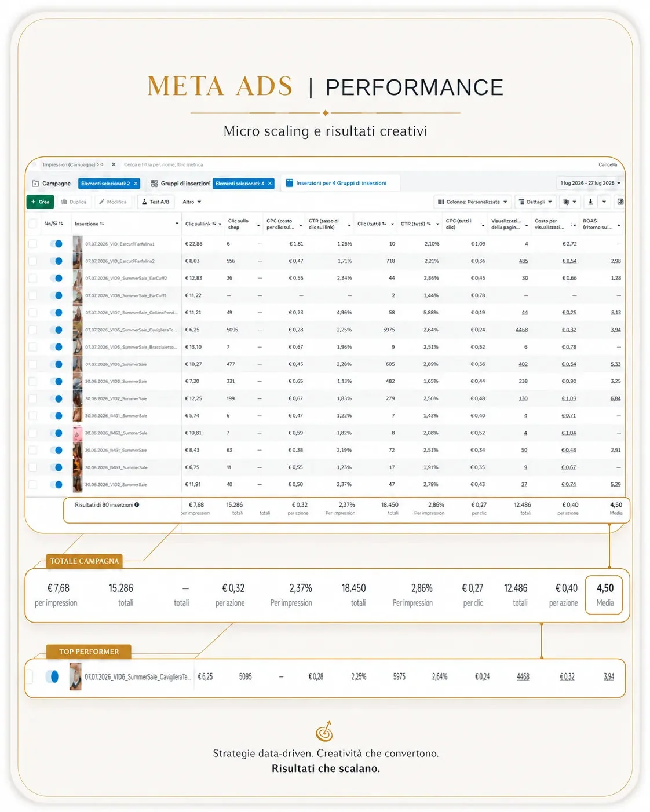Click Cancella to clear filters
This screenshot has height=812, width=650.
point(608,165)
